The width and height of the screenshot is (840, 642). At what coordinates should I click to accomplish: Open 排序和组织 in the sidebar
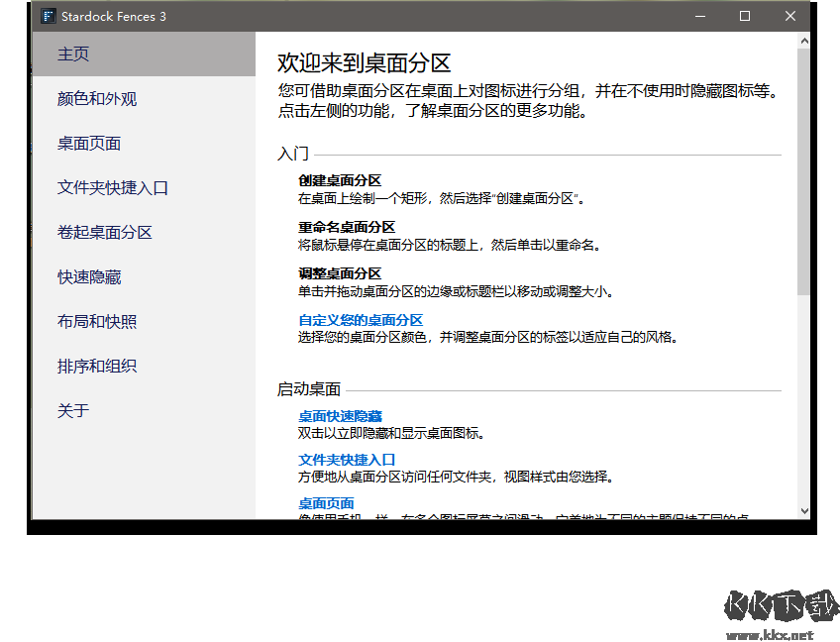coord(97,367)
